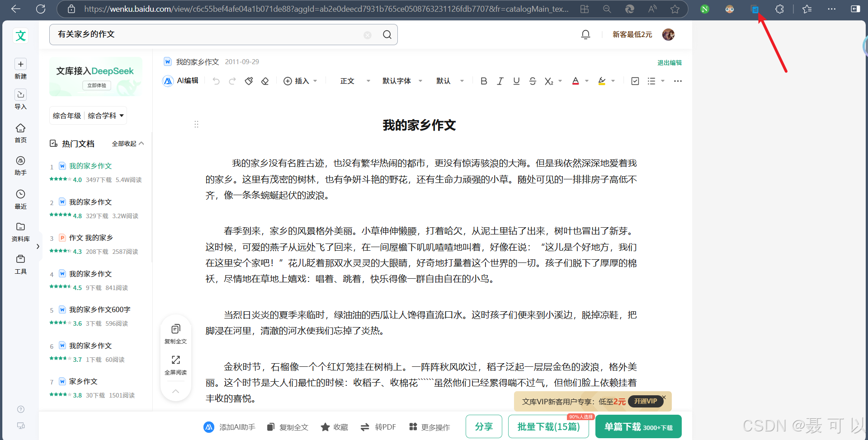Open font color picker arrow

pos(587,81)
